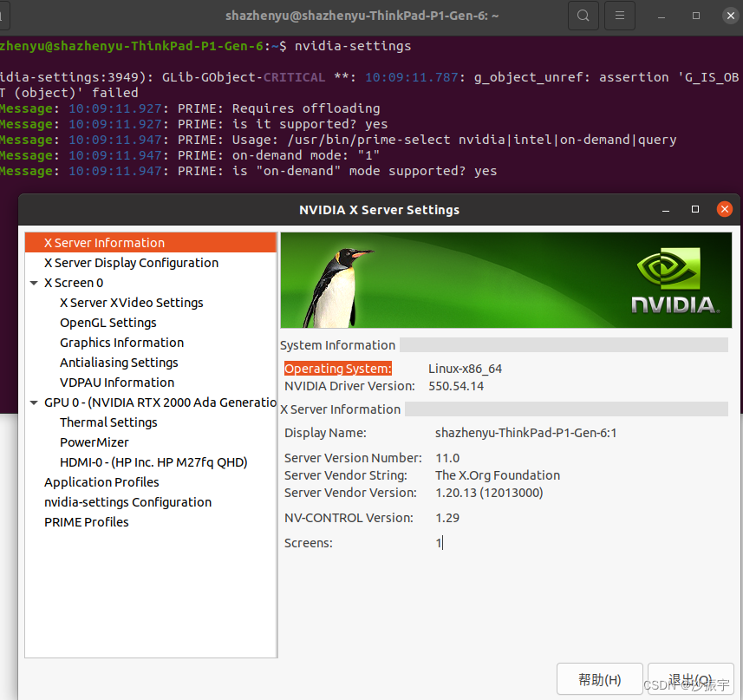Click display name shazhenyu-ThinkPad-P1-Gen-6:1
Screen dimensions: 743x700
[526, 433]
